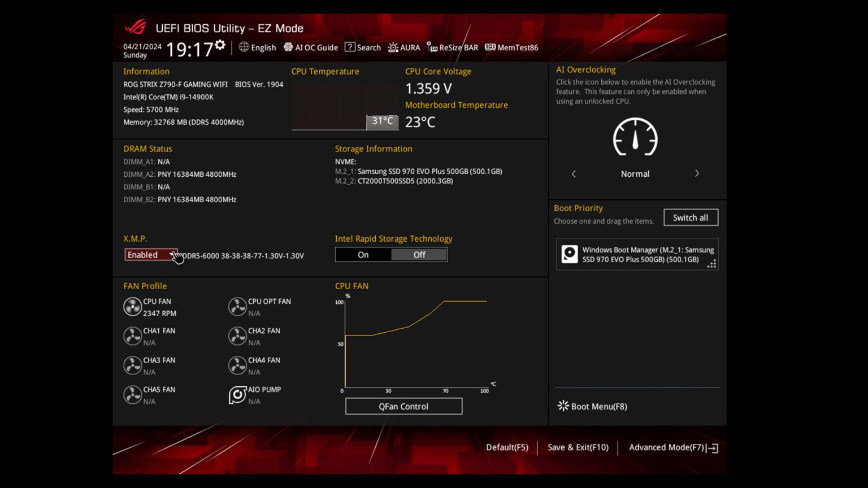Click the 'DRAM Status' heading
Image resolution: width=868 pixels, height=488 pixels.
[x=147, y=149]
